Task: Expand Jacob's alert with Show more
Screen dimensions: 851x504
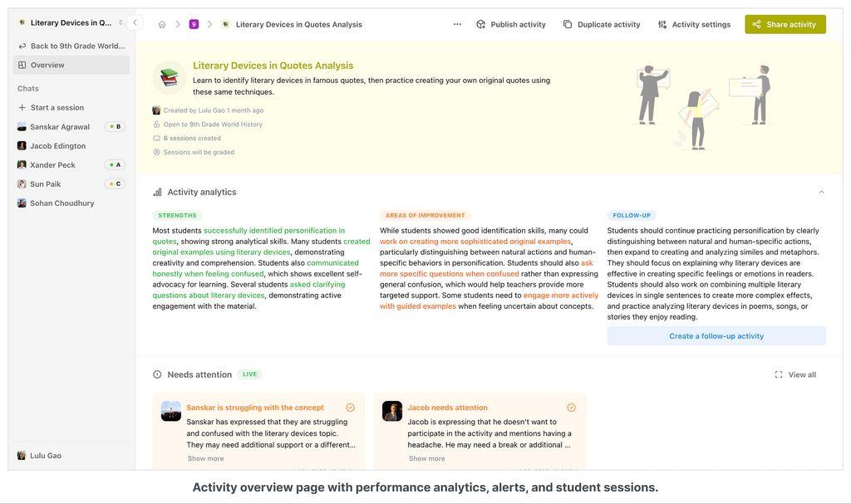Action: click(426, 458)
